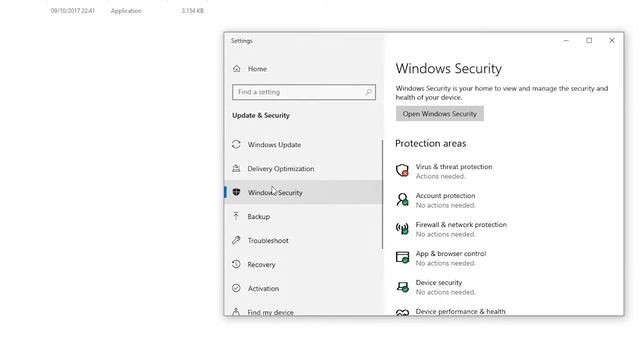The width and height of the screenshot is (640, 360).
Task: Click the Delivery Optimization icon
Action: point(236,168)
